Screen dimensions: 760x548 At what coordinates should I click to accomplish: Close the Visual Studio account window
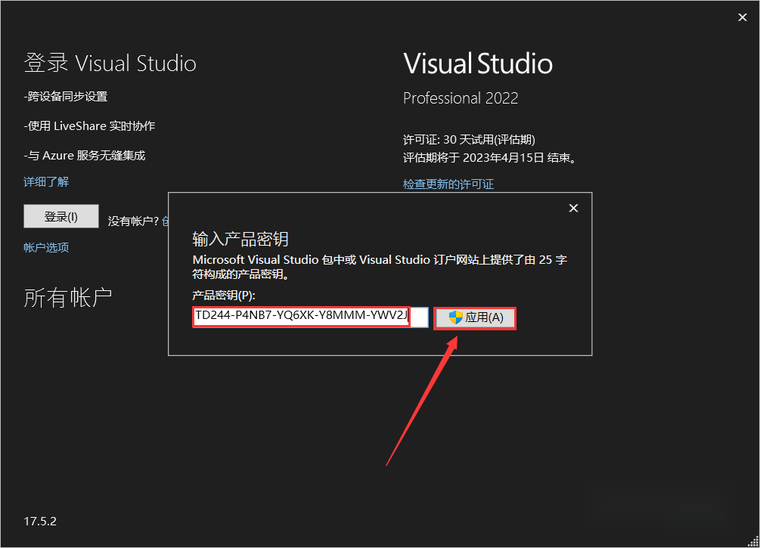[x=742, y=17]
